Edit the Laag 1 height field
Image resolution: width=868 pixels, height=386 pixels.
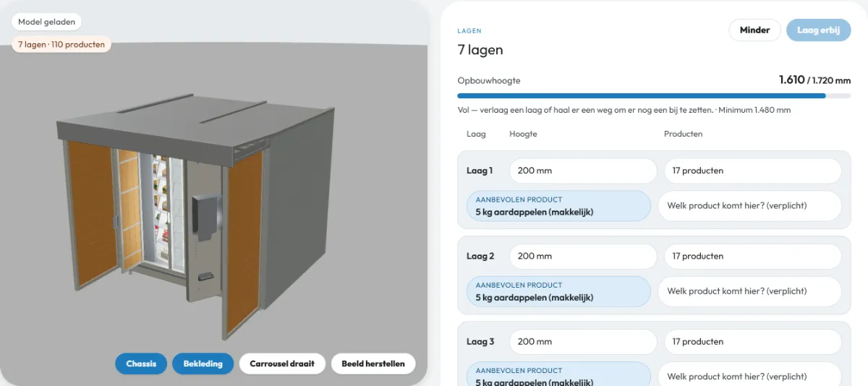(583, 171)
